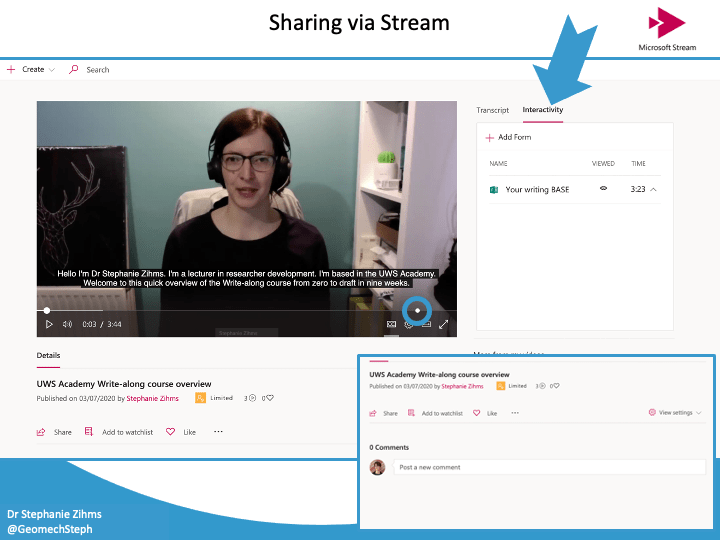
Task: Click the likes count heart in the main details line
Action: click(x=270, y=398)
